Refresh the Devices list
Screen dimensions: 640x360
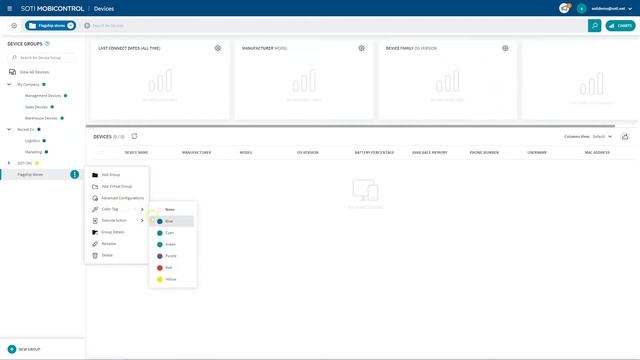(134, 136)
